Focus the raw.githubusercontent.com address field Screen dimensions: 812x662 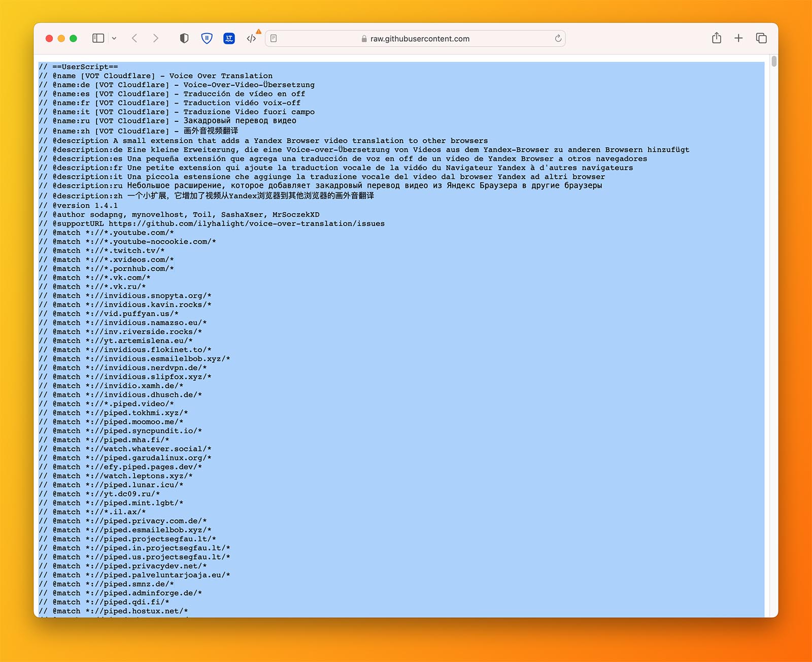tap(415, 39)
